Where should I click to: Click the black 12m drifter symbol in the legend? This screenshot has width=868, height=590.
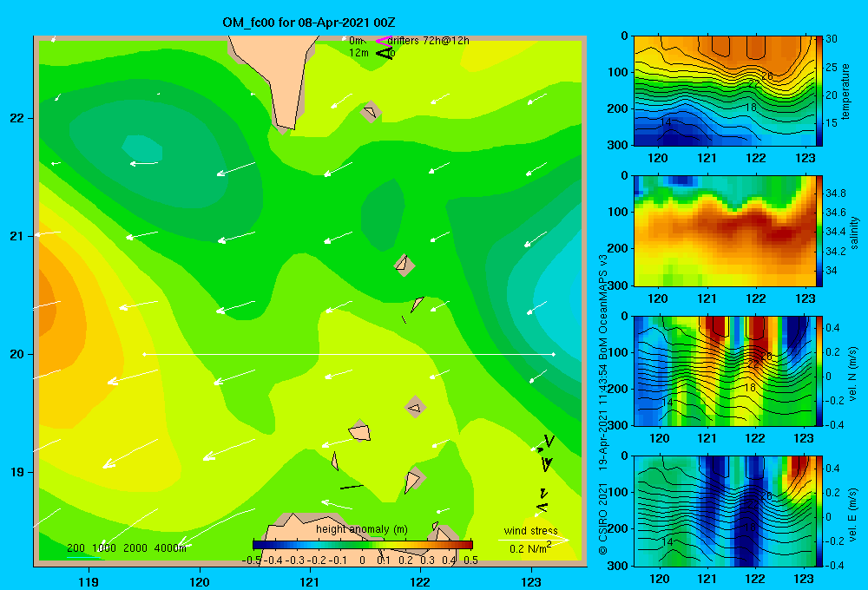pos(385,53)
